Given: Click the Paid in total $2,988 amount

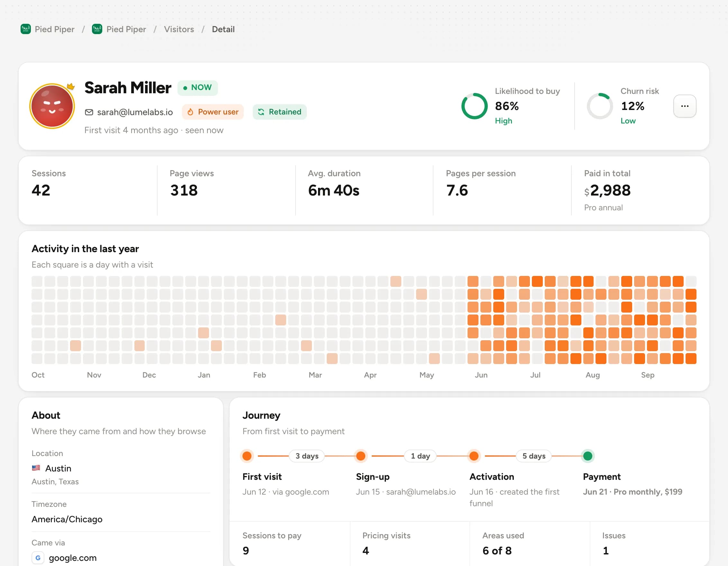Looking at the screenshot, I should tap(607, 190).
